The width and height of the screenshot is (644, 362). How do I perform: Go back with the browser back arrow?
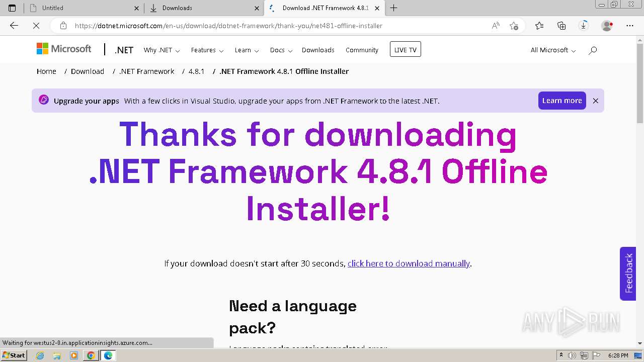[x=14, y=26]
